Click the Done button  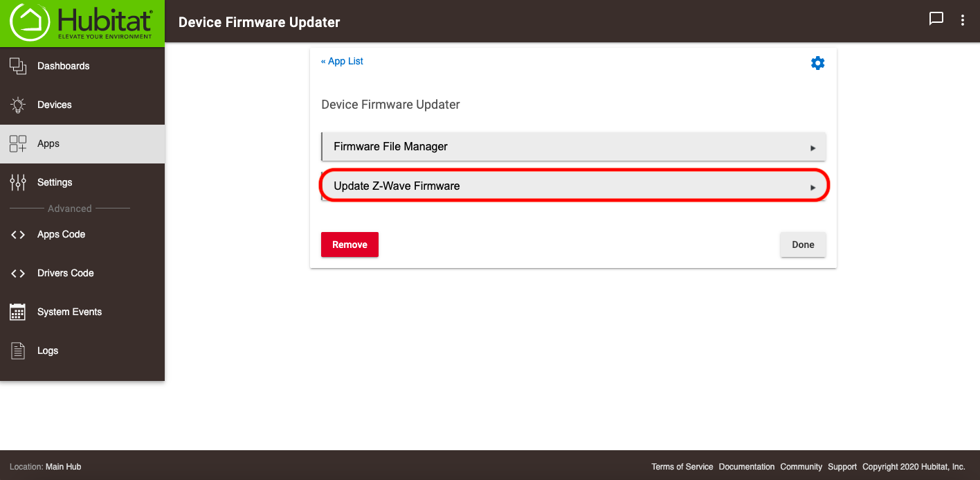click(803, 245)
